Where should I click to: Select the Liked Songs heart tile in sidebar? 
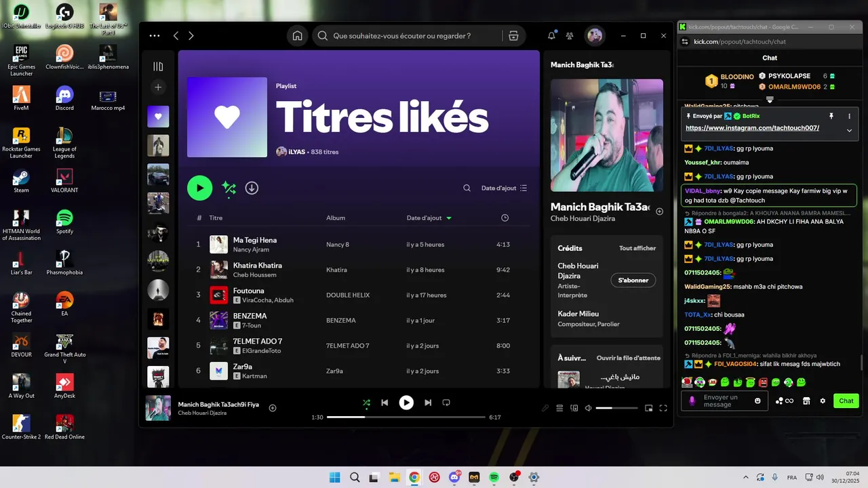coord(158,117)
